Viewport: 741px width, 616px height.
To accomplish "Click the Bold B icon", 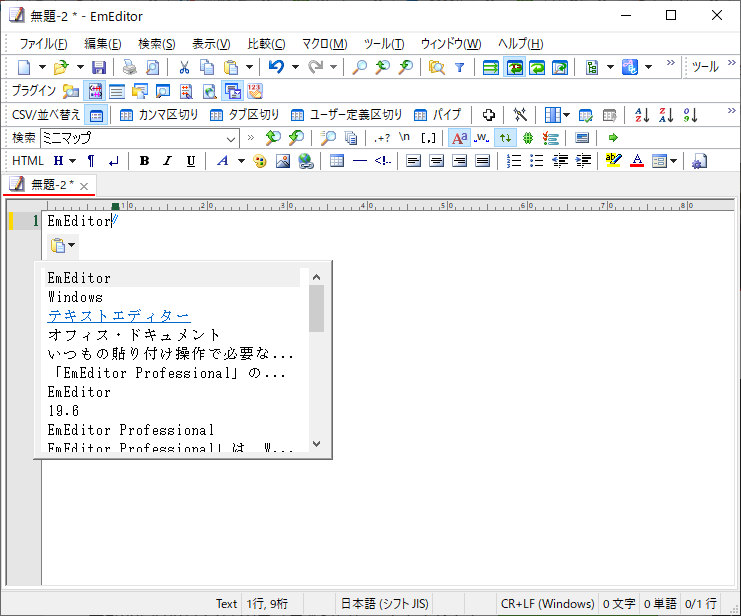I will pyautogui.click(x=145, y=161).
